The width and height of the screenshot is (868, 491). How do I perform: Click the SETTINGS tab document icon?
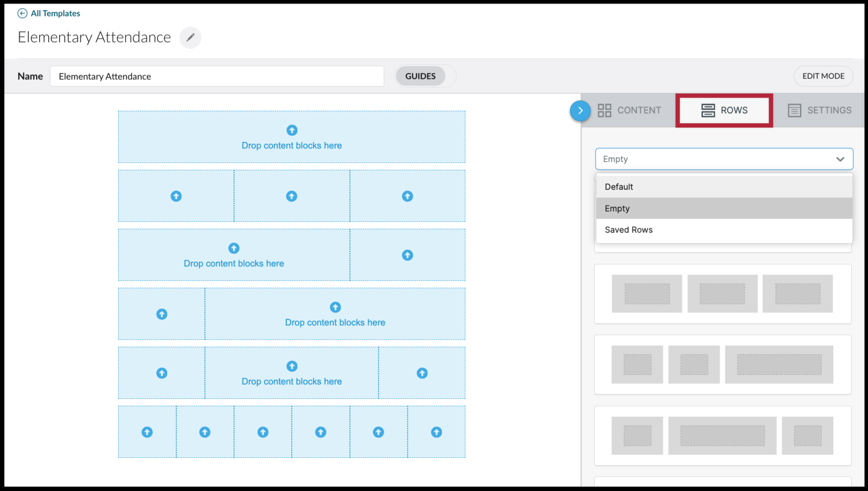794,110
